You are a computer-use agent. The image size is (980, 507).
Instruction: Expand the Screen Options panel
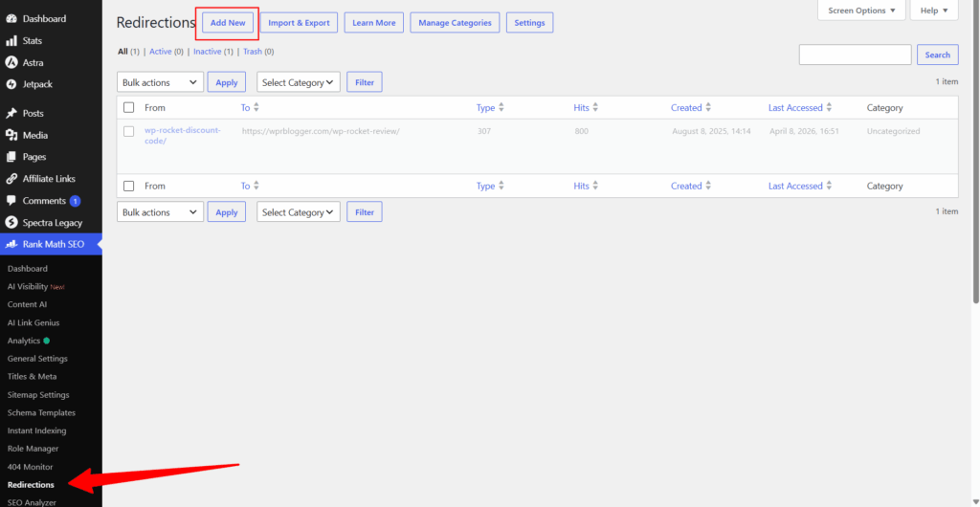[861, 11]
